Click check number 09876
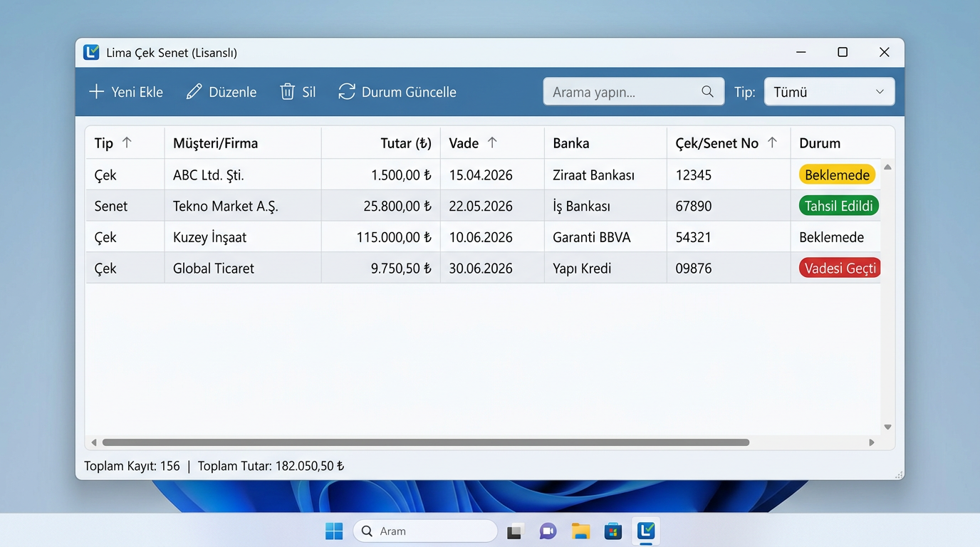The width and height of the screenshot is (980, 547). pos(694,269)
